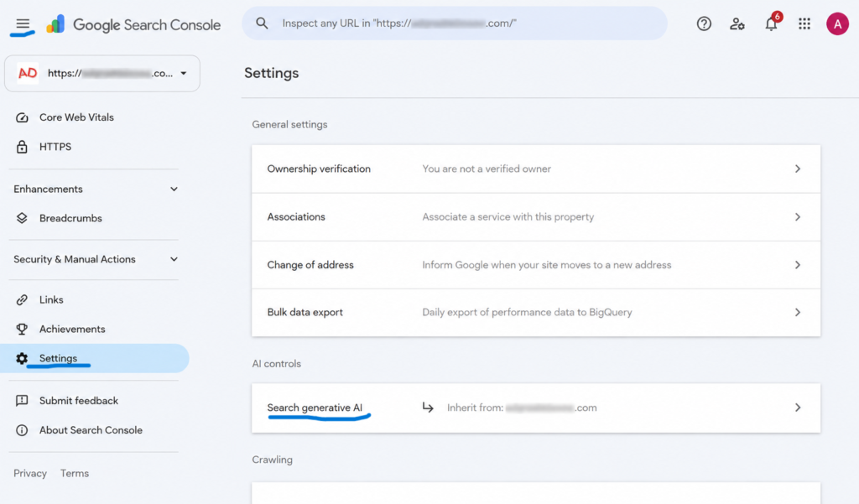Image resolution: width=859 pixels, height=504 pixels.
Task: Click the Achievements trophy icon
Action: [x=22, y=329]
